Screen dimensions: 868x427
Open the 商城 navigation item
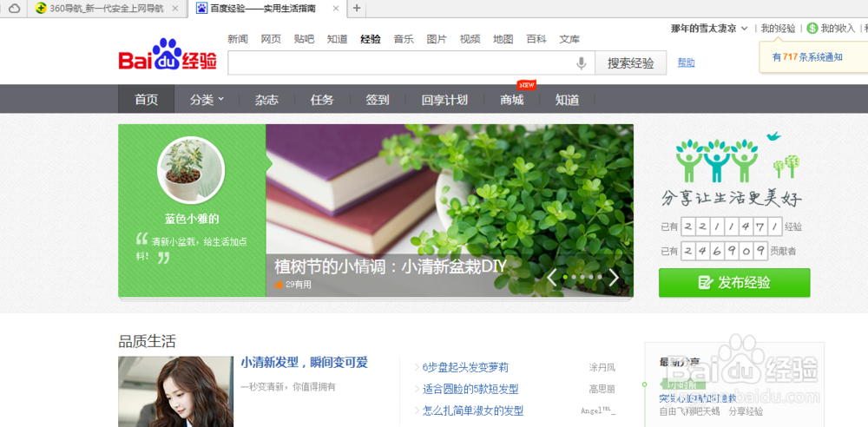pyautogui.click(x=511, y=100)
